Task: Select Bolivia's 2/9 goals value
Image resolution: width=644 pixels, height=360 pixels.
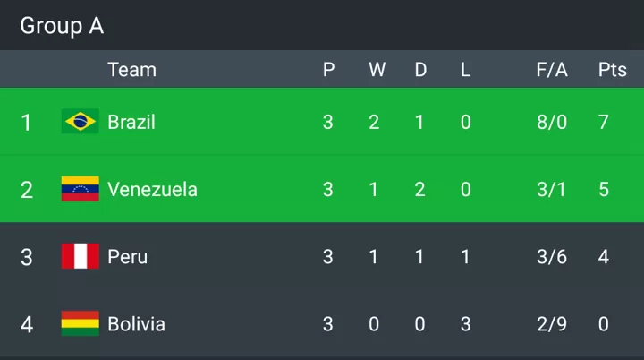Action: (552, 324)
